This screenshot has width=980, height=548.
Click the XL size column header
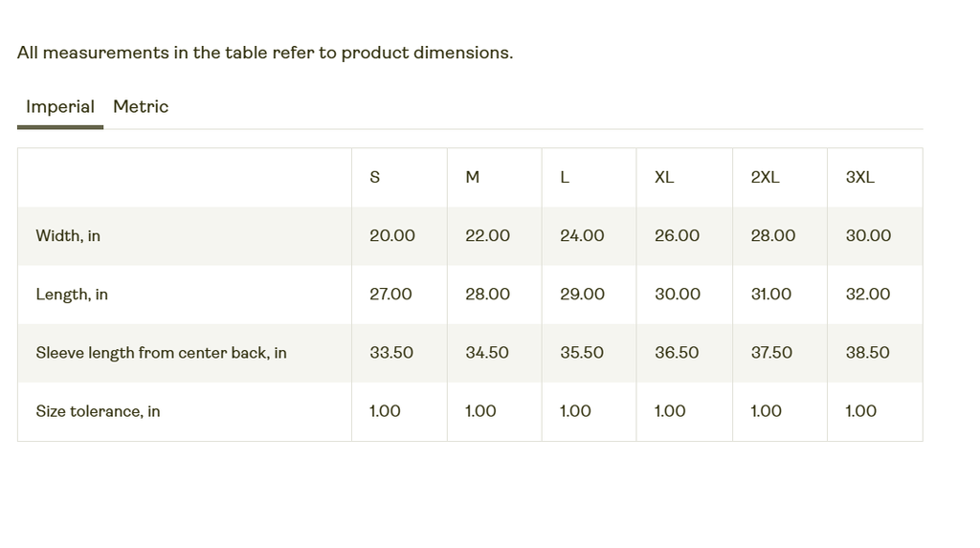tap(664, 177)
